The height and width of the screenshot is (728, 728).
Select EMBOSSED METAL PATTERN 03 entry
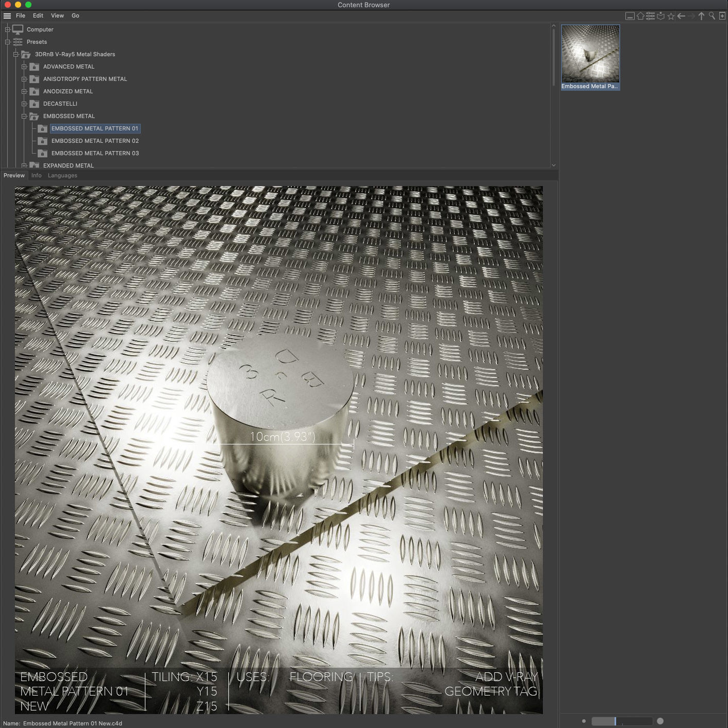click(x=95, y=153)
